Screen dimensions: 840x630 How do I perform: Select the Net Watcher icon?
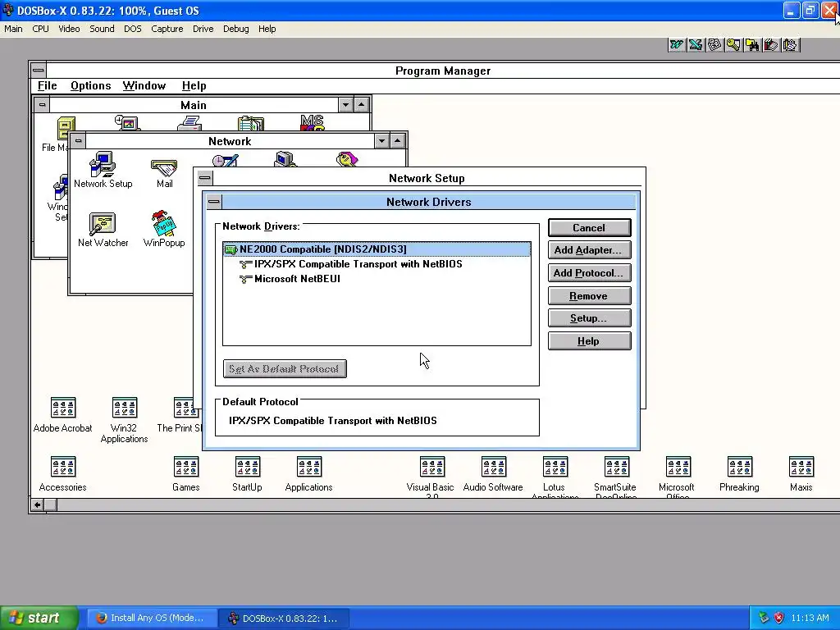[103, 230]
